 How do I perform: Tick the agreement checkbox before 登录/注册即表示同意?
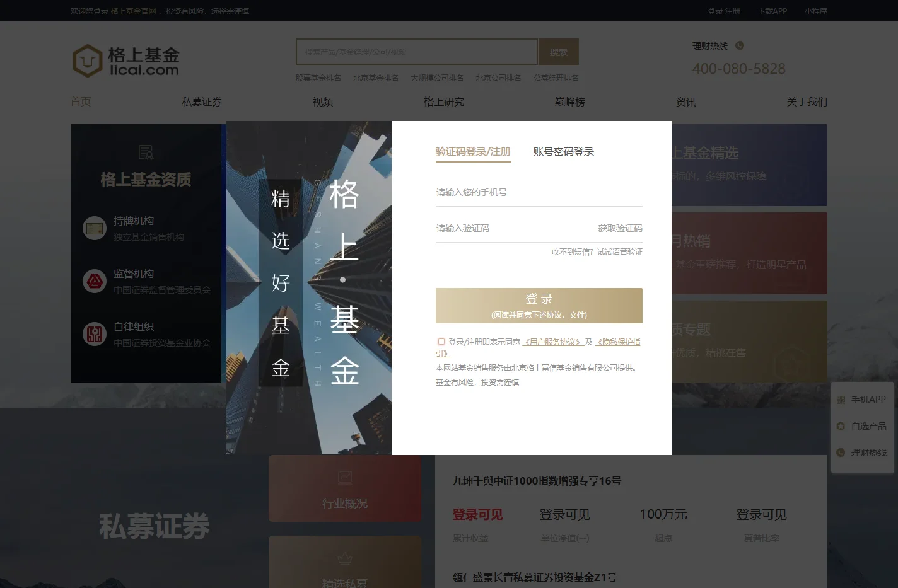(x=441, y=342)
